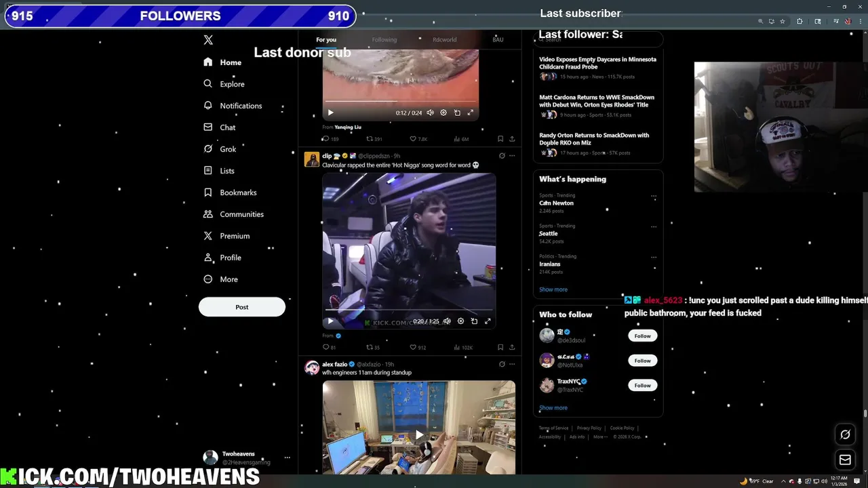Mute the Clavicular video
The width and height of the screenshot is (868, 488).
click(x=447, y=321)
